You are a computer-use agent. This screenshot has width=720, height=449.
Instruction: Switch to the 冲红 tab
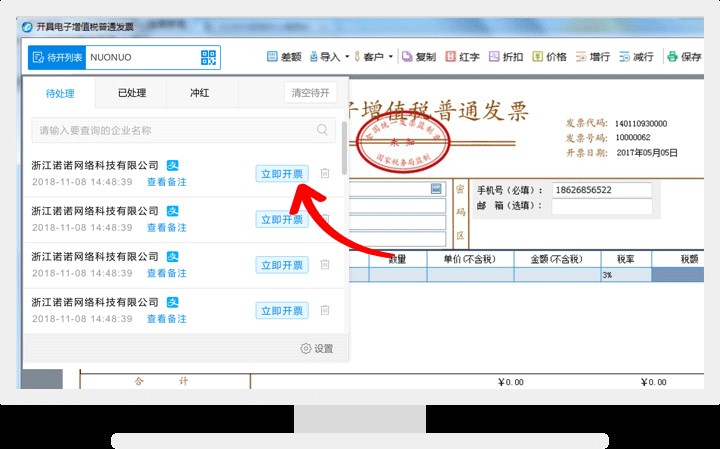[200, 93]
